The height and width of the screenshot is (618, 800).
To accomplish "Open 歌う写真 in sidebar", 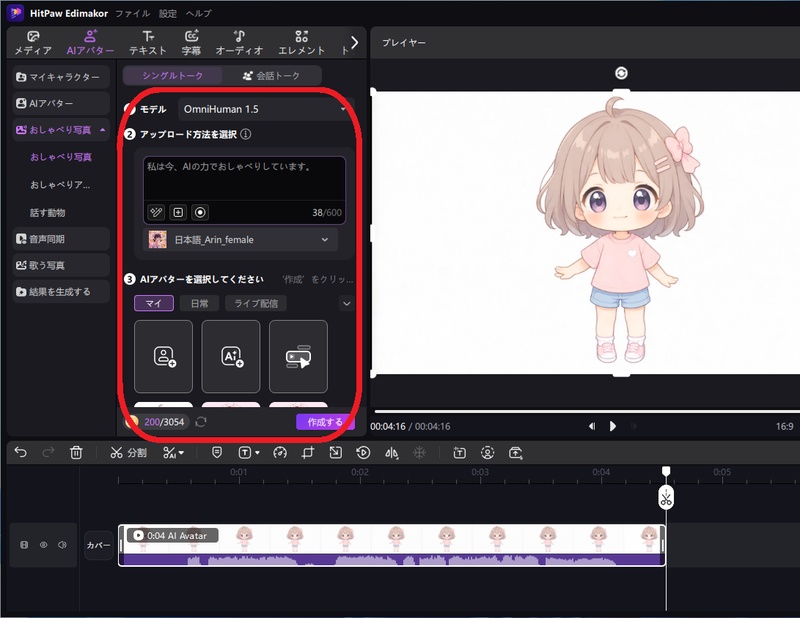I will point(61,265).
